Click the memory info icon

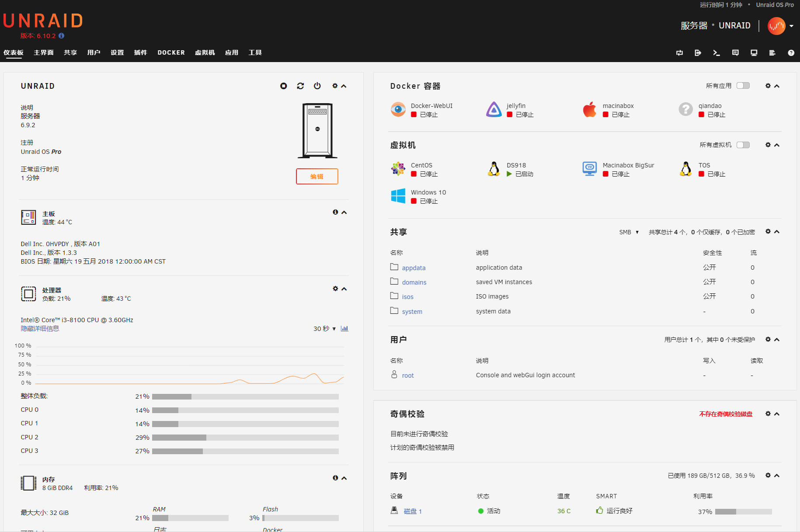pyautogui.click(x=335, y=478)
